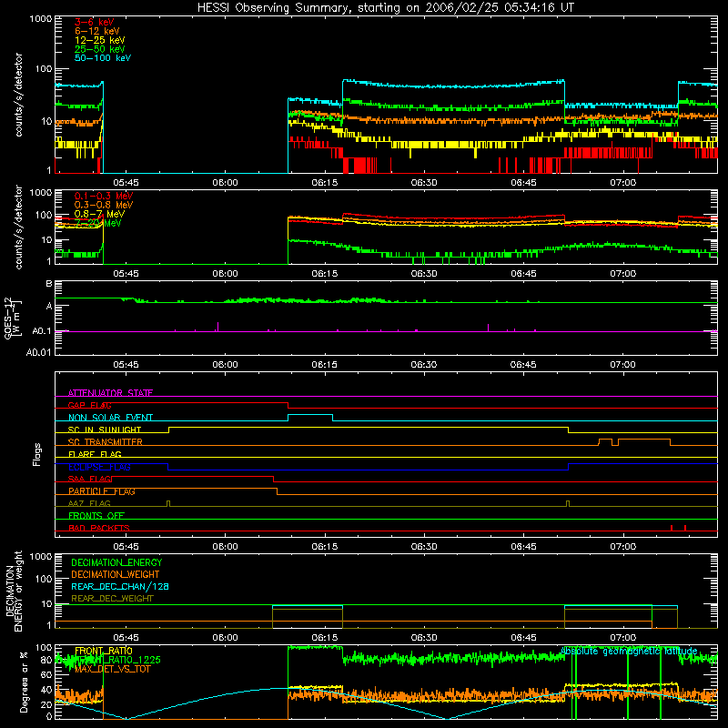The width and height of the screenshot is (728, 728).
Task: Click 'counts/s/detector' axis title of keV panel
Action: tap(18, 95)
